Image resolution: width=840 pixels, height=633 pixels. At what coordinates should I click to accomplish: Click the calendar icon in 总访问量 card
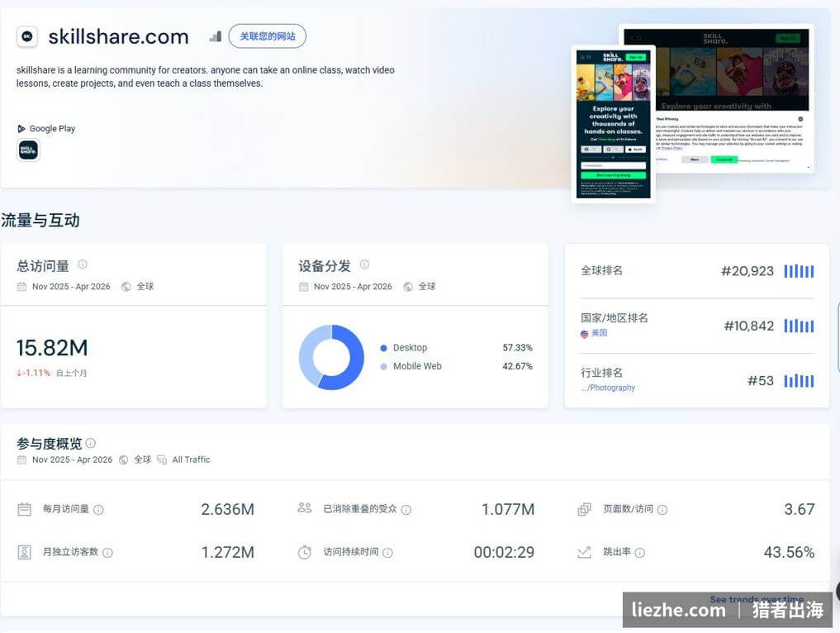(x=21, y=287)
